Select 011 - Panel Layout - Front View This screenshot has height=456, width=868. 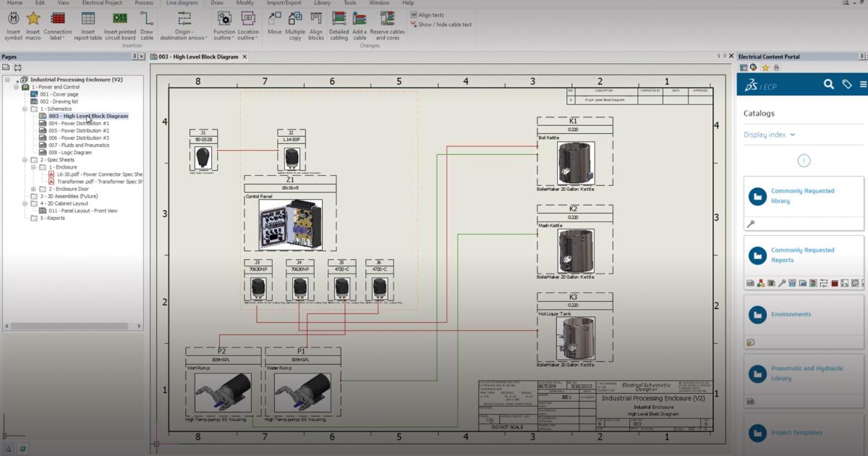pos(82,211)
